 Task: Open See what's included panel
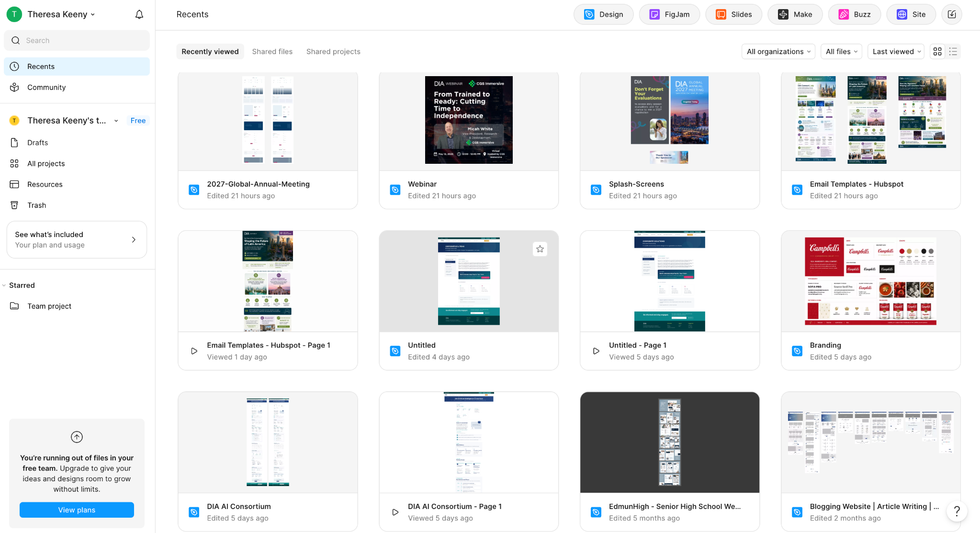coord(77,239)
